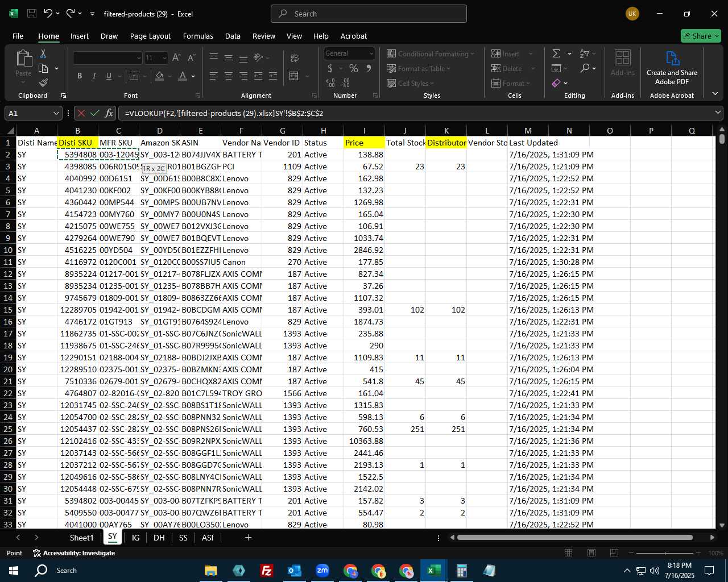
Task: Switch to Page Layout view in status bar
Action: [591, 552]
